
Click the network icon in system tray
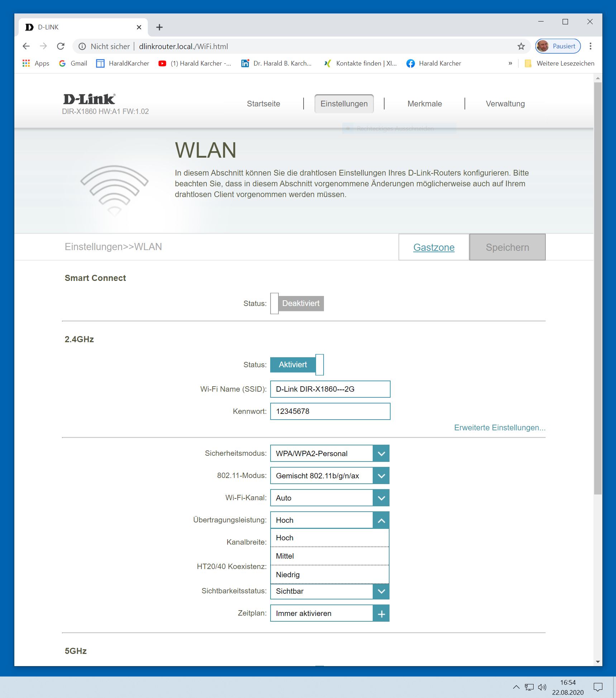point(529,687)
